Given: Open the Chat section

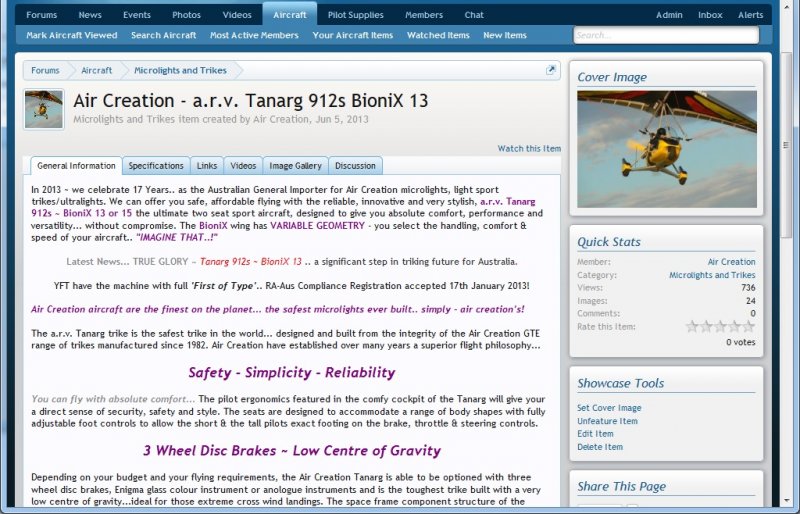Looking at the screenshot, I should click(x=473, y=15).
